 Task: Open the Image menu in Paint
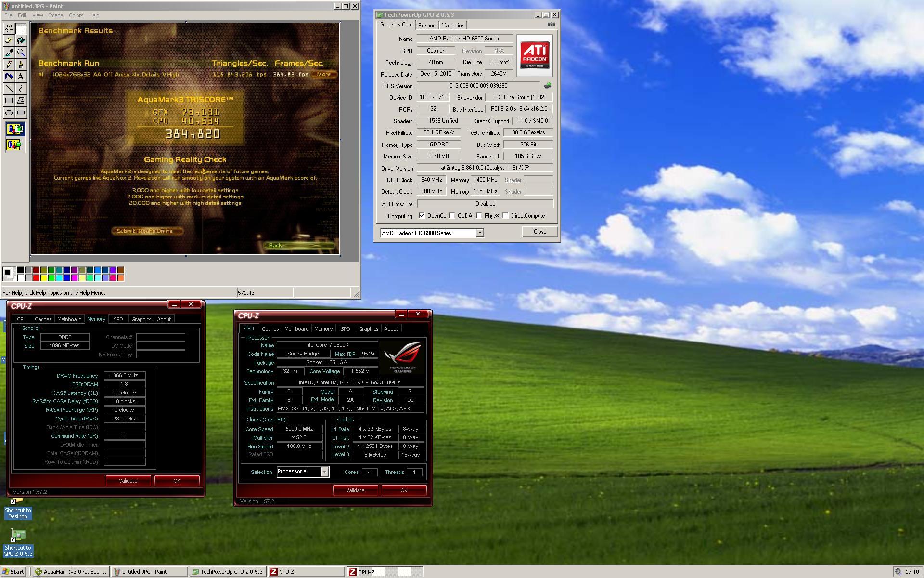tap(56, 15)
